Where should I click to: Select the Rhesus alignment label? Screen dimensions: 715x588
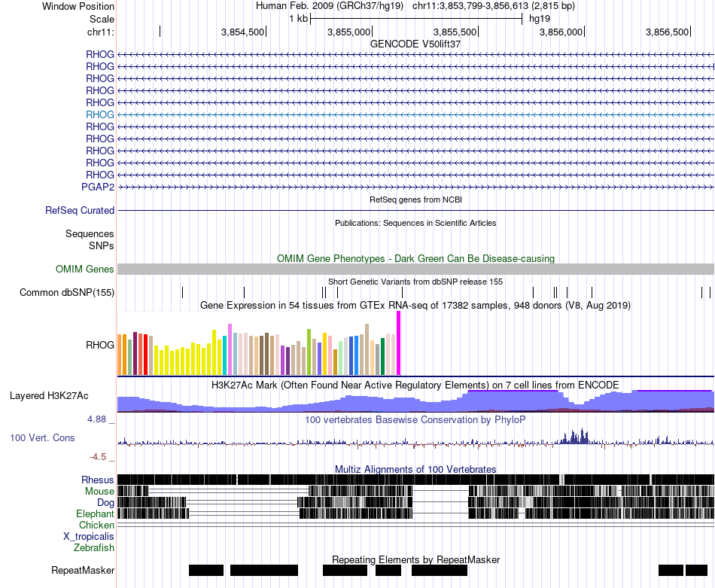(x=98, y=480)
